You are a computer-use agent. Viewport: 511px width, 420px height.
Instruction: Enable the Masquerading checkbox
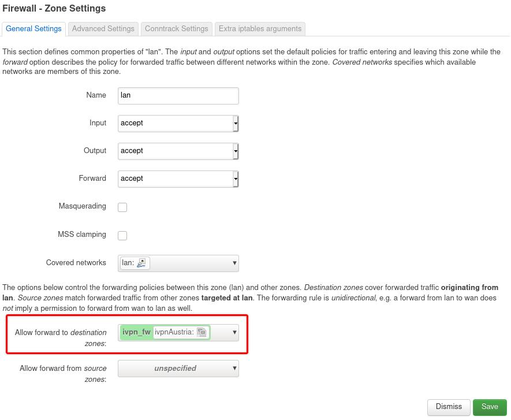(122, 207)
